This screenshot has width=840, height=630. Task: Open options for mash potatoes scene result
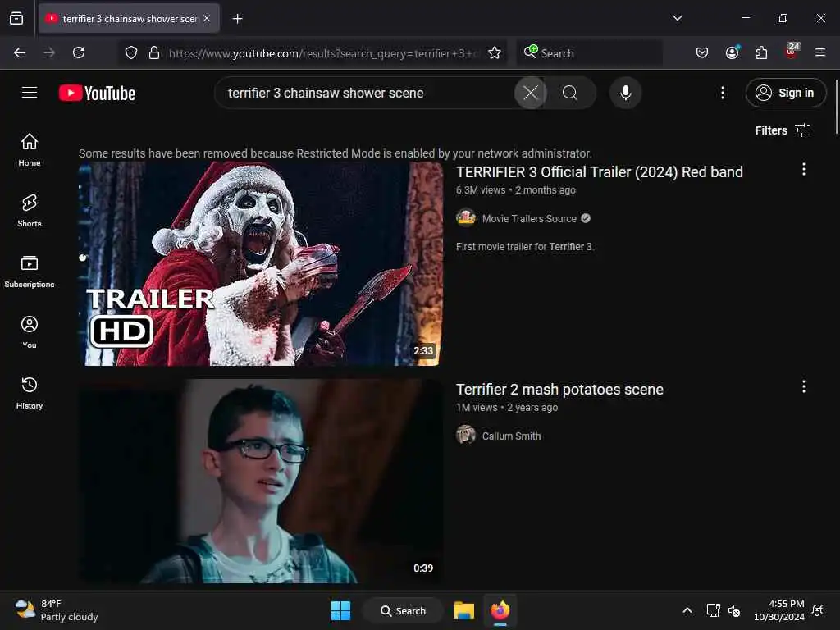click(804, 387)
